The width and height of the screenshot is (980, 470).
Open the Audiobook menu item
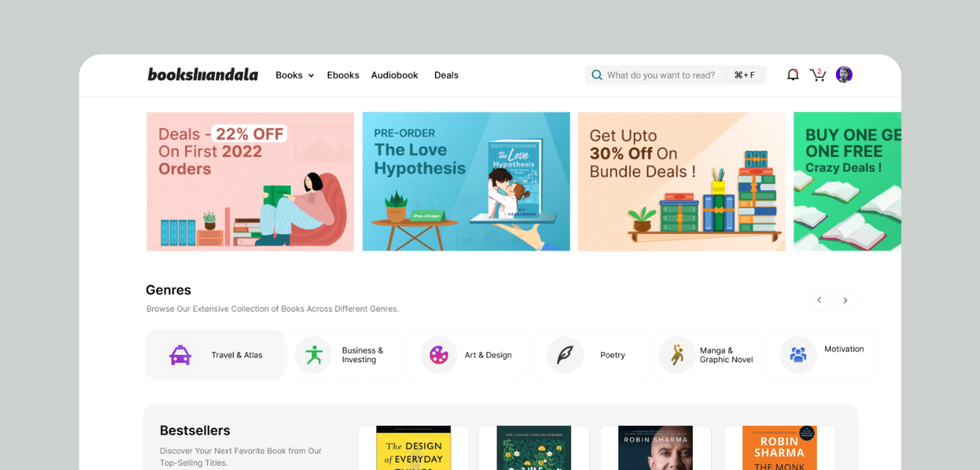(395, 75)
